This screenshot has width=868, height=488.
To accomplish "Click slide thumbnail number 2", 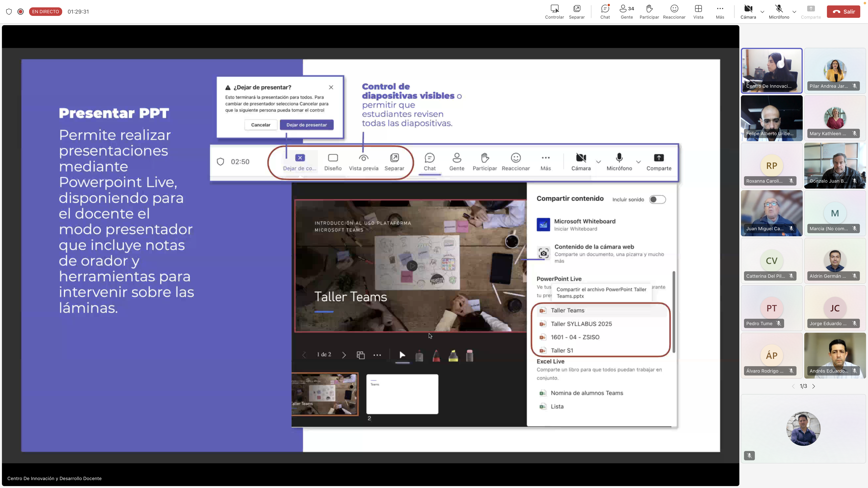I will tap(402, 394).
